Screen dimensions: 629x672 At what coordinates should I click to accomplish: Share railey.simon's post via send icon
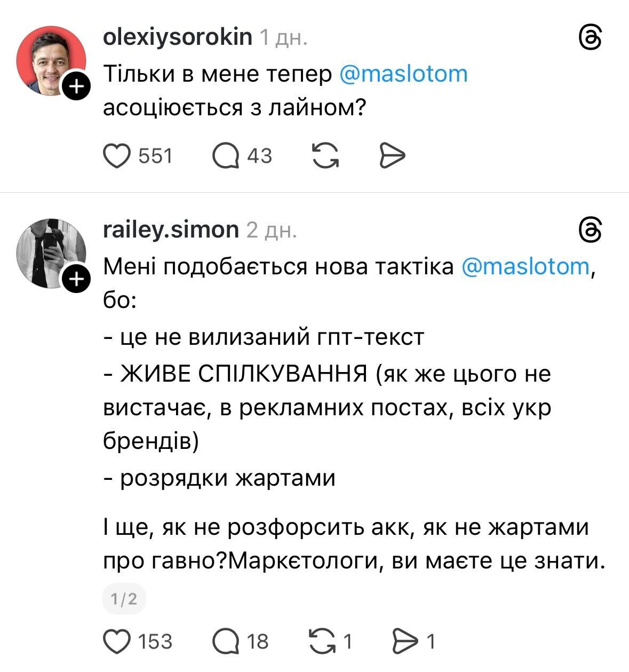[404, 641]
